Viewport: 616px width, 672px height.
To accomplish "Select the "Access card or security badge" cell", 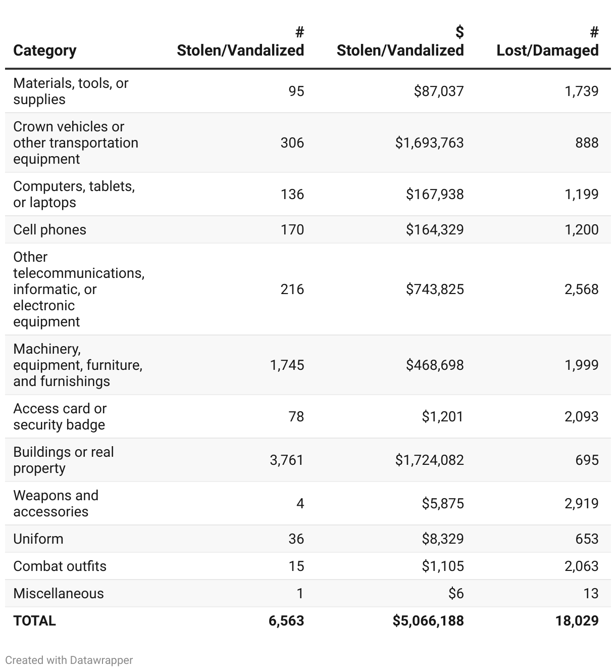I will 60,416.
